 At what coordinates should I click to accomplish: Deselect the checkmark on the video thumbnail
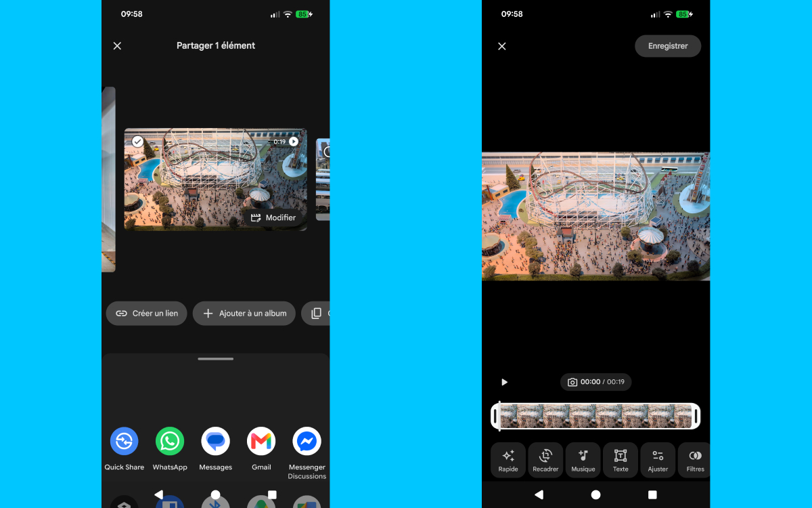pos(137,142)
